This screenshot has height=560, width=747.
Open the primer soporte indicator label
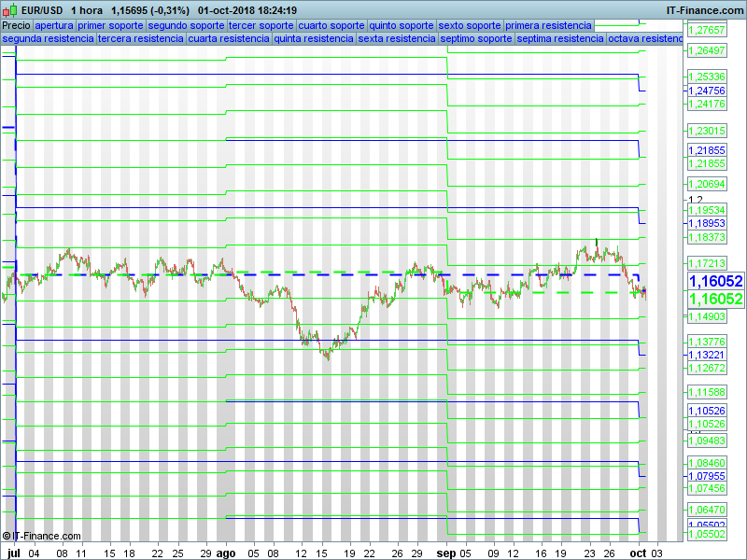pyautogui.click(x=110, y=25)
